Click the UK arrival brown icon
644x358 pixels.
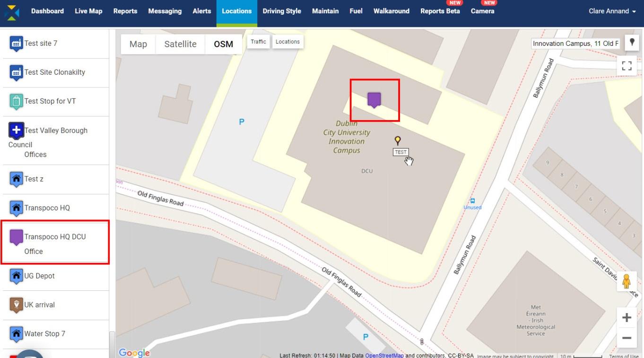[16, 305]
